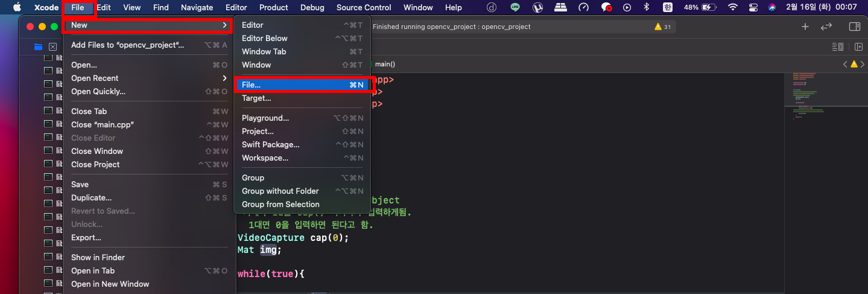The width and height of the screenshot is (868, 294).
Task: Toggle the code review arrows button
Action: 826,27
